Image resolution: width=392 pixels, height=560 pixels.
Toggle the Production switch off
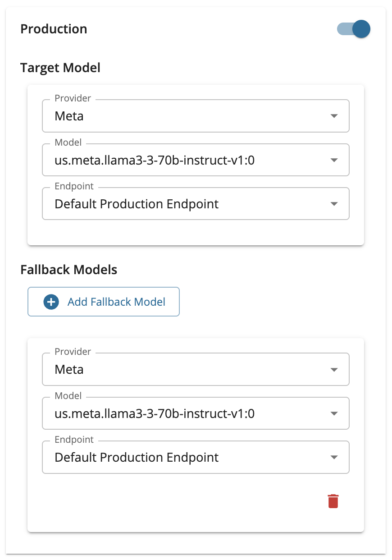click(x=354, y=29)
